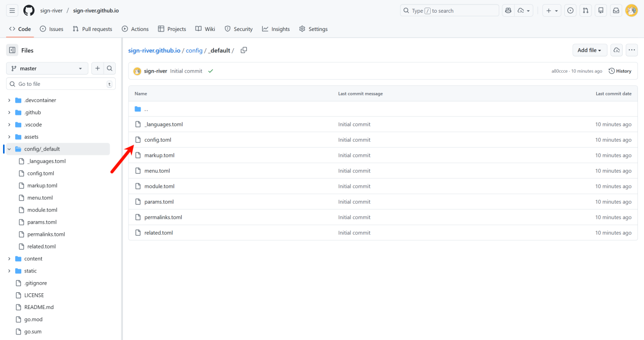The height and width of the screenshot is (340, 644).
Task: Open the Projects tab
Action: click(x=172, y=29)
